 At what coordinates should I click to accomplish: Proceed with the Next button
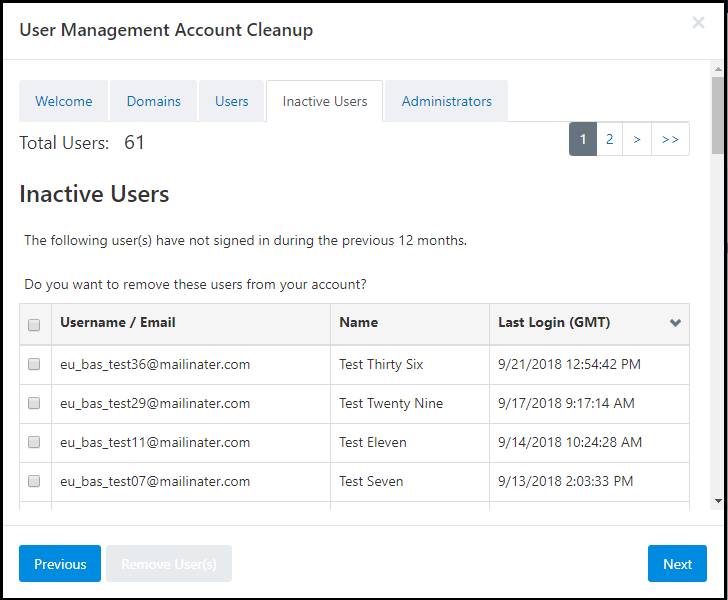[677, 564]
